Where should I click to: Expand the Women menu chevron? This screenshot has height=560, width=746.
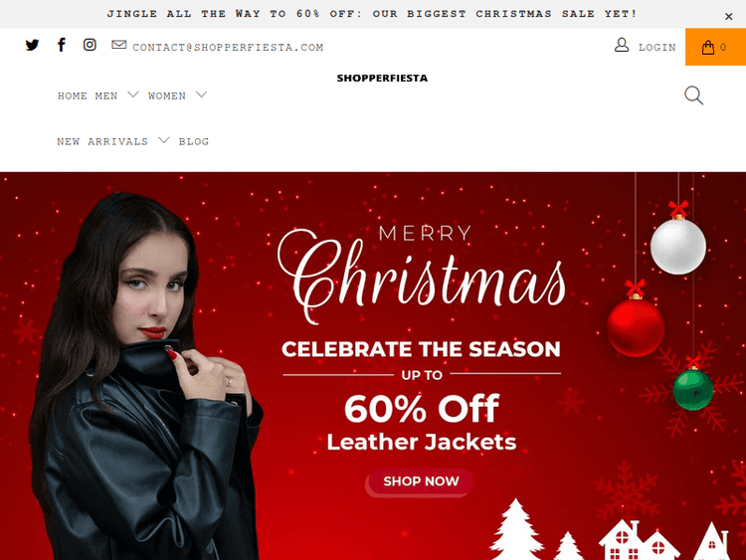pos(202,94)
